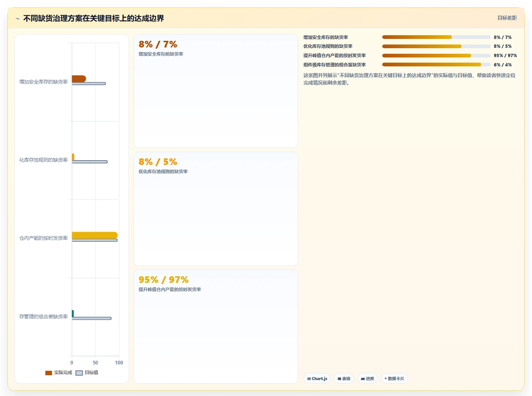Click the description paragraph starting 这张图并列展示
Viewport: 532px width, 396px height.
[410, 79]
